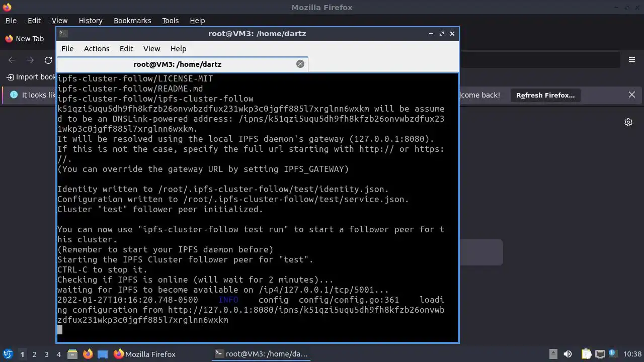Click the Refresh Firefox button
Screen dimensions: 644x362
(545, 95)
